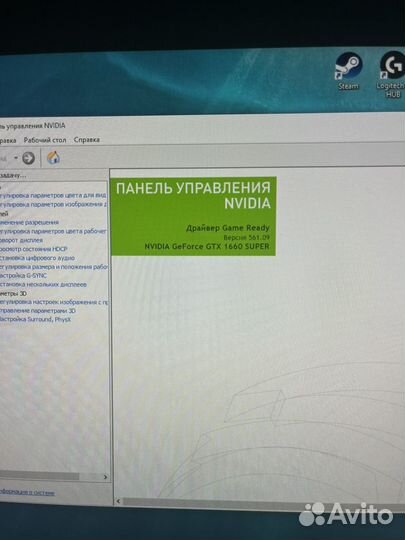
Task: Select Поворот дисплея task
Action: coord(21,240)
